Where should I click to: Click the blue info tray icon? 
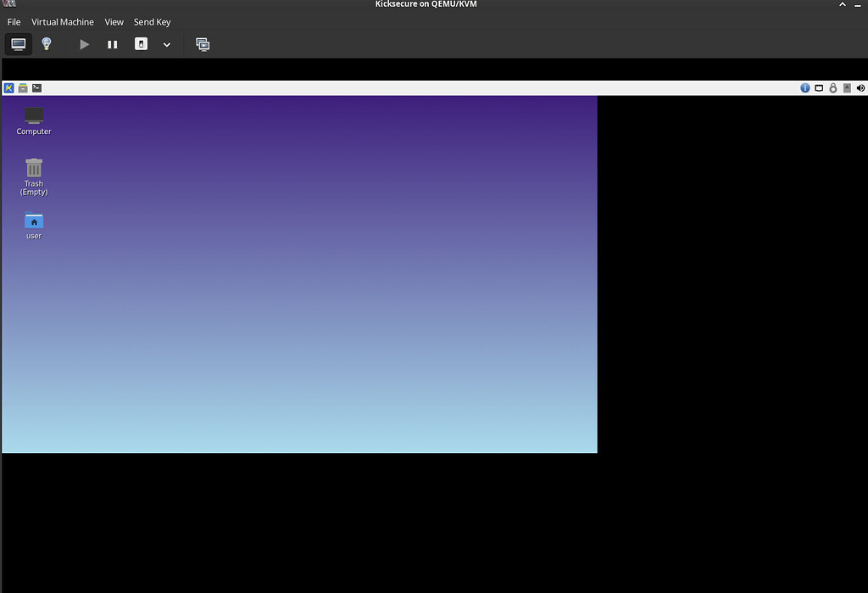pyautogui.click(x=805, y=88)
